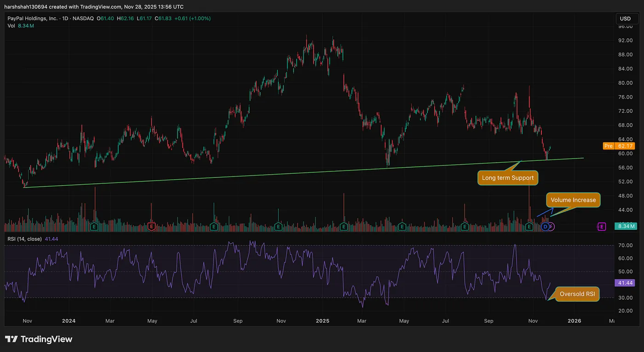Click the purple lightning event marker

552,227
